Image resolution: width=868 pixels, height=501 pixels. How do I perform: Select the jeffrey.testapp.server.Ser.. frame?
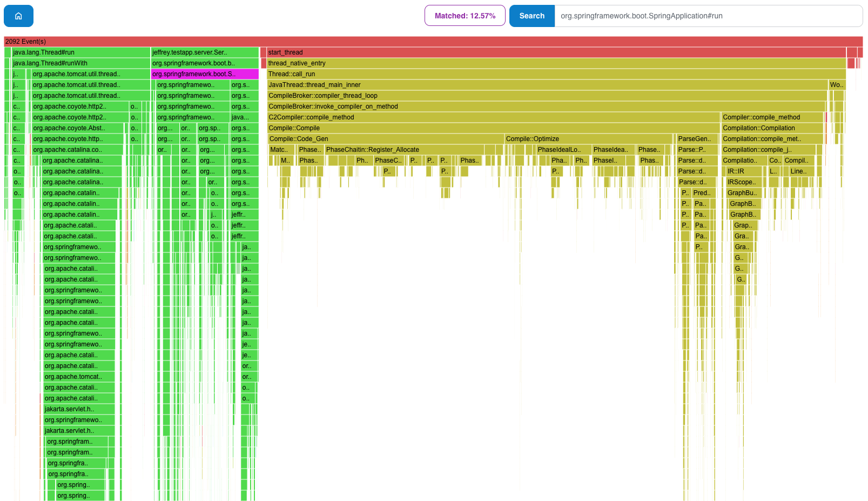point(205,52)
